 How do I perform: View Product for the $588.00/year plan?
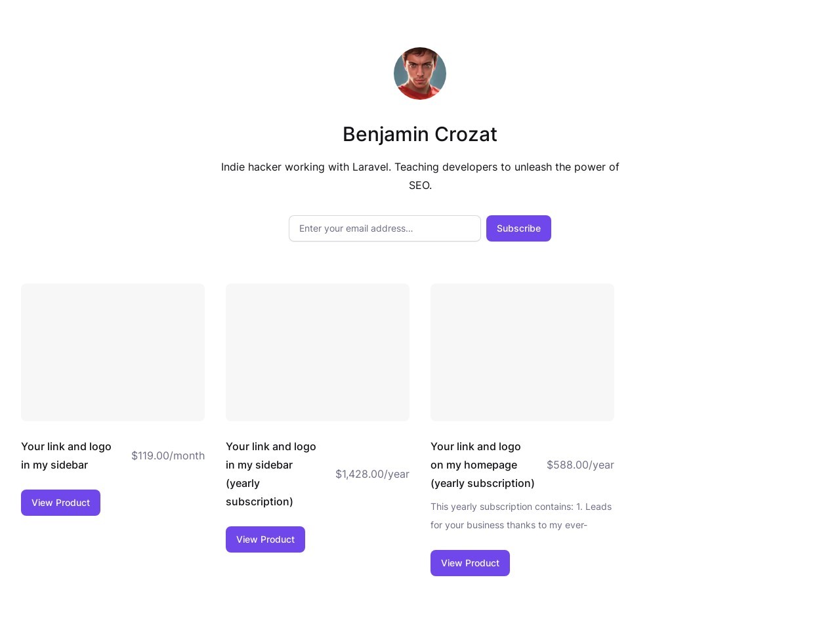[470, 563]
